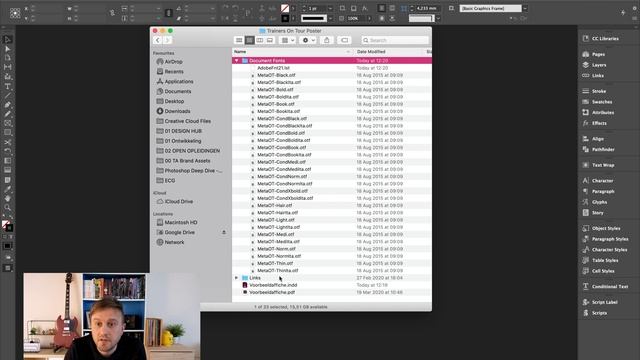Open the Scripts panel

[595, 313]
